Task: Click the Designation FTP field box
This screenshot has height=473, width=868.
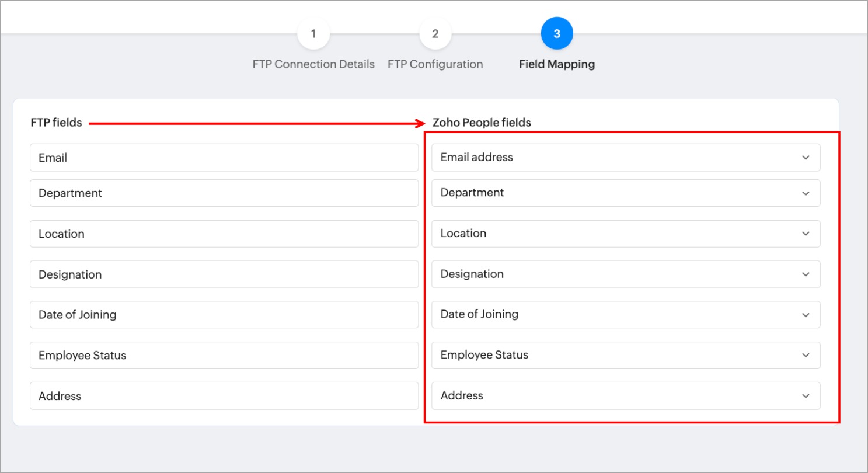Action: tap(224, 274)
